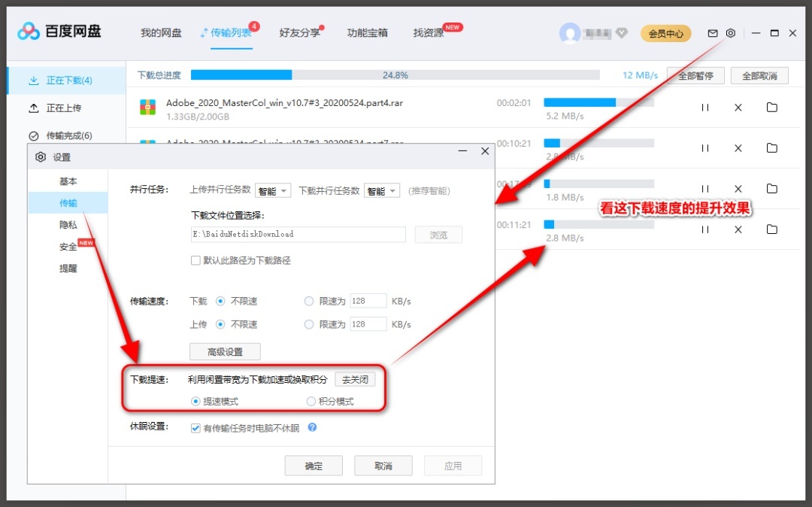Click the VIP badge next to the user avatar
This screenshot has width=812, height=507.
coord(622,33)
